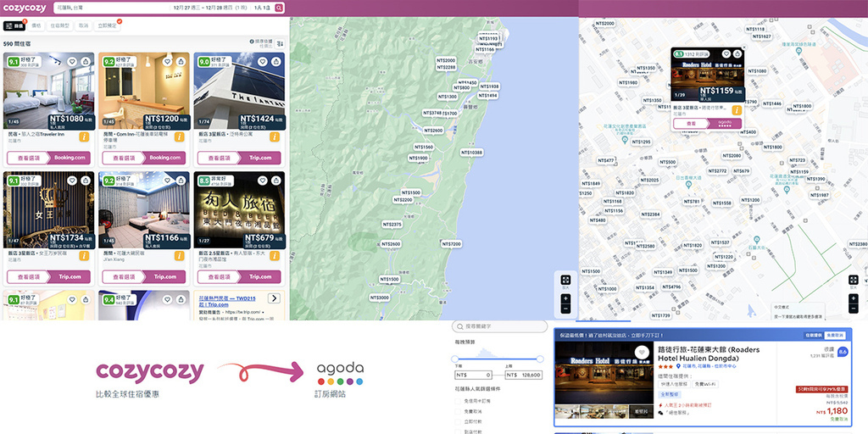Share the Roaders Hotel map popup
The height and width of the screenshot is (434, 868).
[x=737, y=54]
